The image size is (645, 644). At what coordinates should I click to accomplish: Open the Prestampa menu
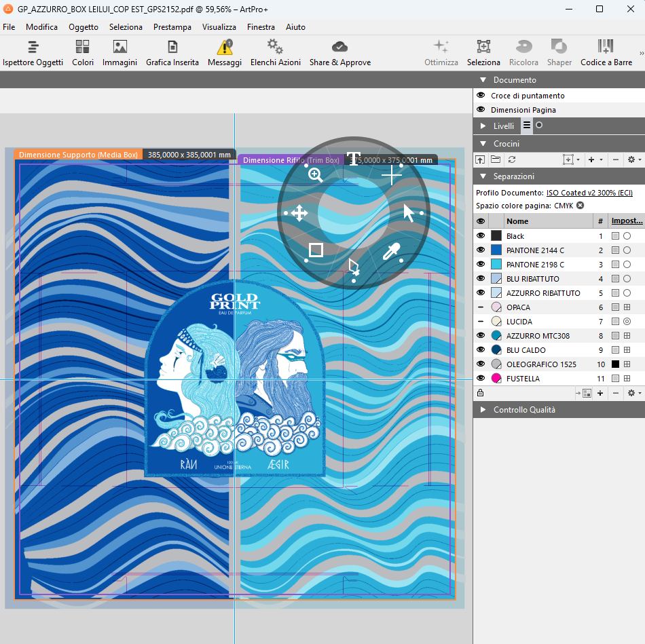[172, 27]
